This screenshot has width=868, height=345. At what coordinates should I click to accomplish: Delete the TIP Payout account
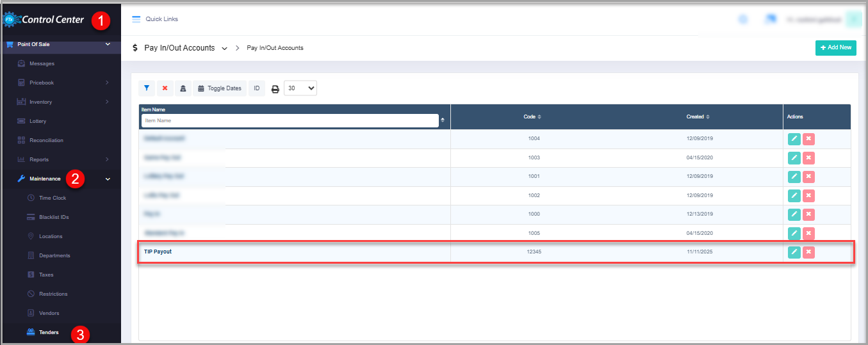(808, 252)
